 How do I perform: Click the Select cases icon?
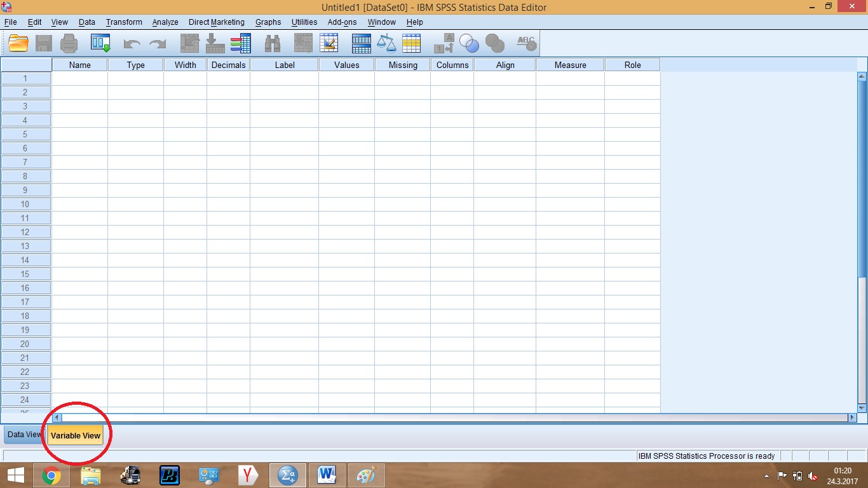click(x=412, y=43)
